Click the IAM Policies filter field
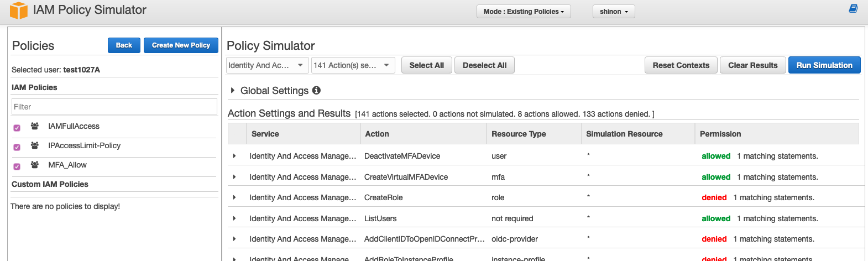Viewport: 868px width, 261px height. click(114, 107)
